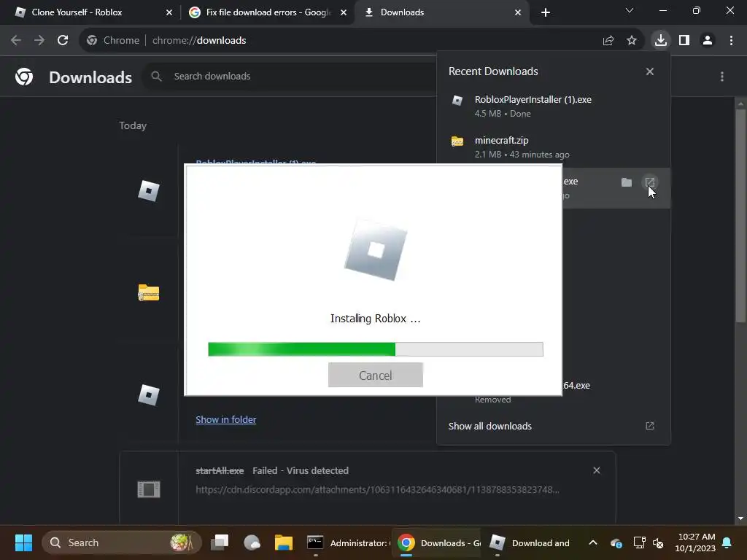747x560 pixels.
Task: Click the forward navigation arrow
Action: pos(39,41)
